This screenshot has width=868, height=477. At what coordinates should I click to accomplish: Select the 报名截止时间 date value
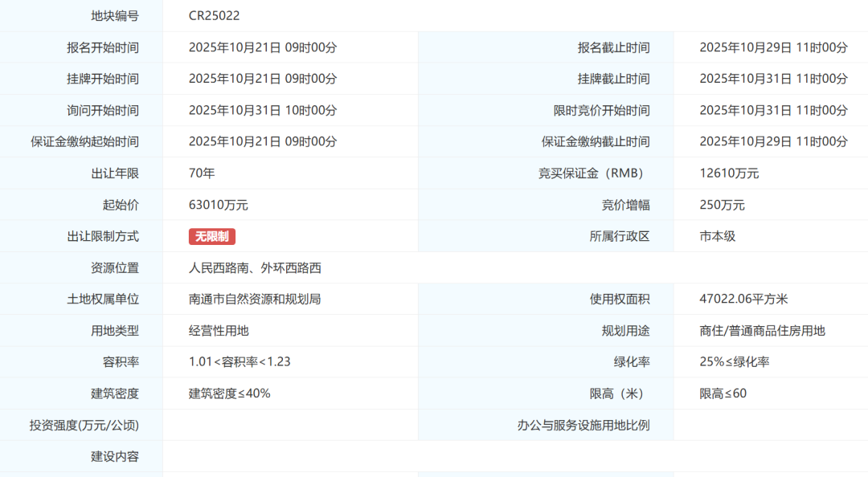click(774, 47)
